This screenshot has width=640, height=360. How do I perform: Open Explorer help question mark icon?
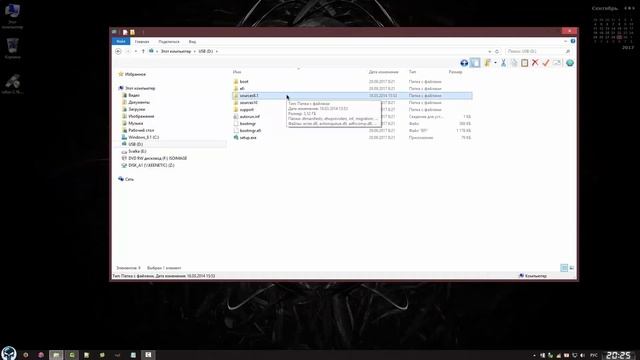[x=573, y=41]
